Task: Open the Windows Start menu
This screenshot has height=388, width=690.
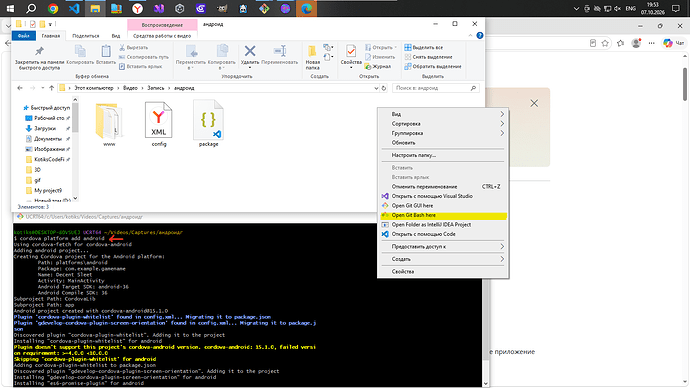Action: coord(10,8)
